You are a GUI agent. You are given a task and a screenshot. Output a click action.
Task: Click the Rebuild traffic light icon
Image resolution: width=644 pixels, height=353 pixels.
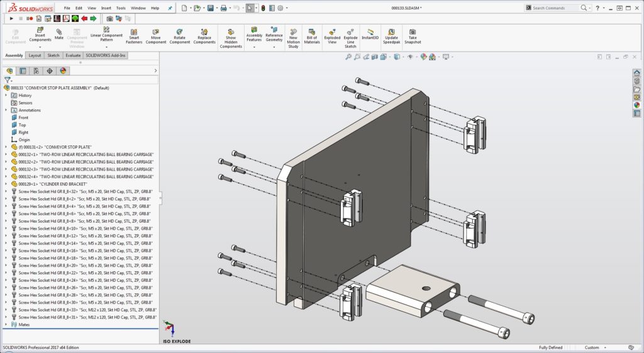click(x=263, y=8)
